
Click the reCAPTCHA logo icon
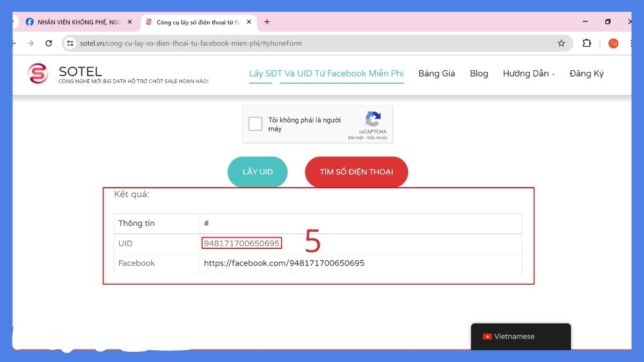coord(372,119)
